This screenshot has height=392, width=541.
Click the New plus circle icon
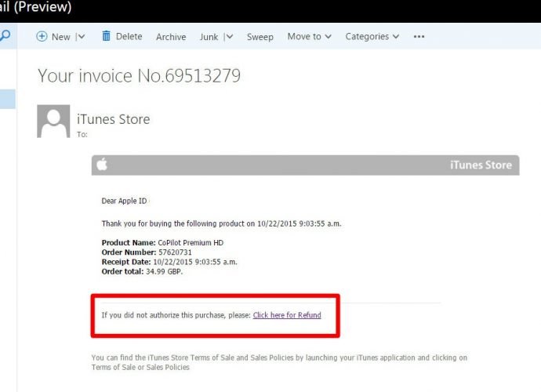42,36
